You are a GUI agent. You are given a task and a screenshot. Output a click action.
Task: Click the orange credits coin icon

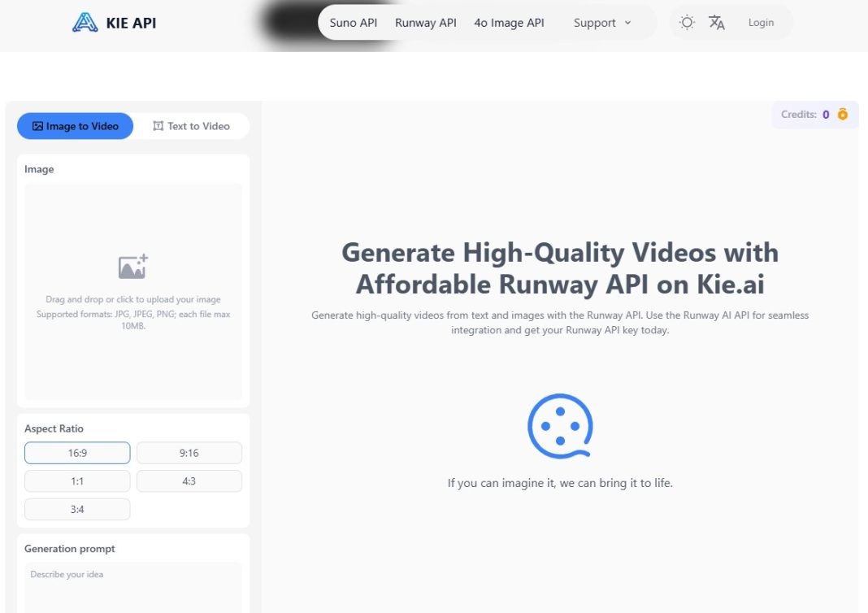tap(842, 114)
